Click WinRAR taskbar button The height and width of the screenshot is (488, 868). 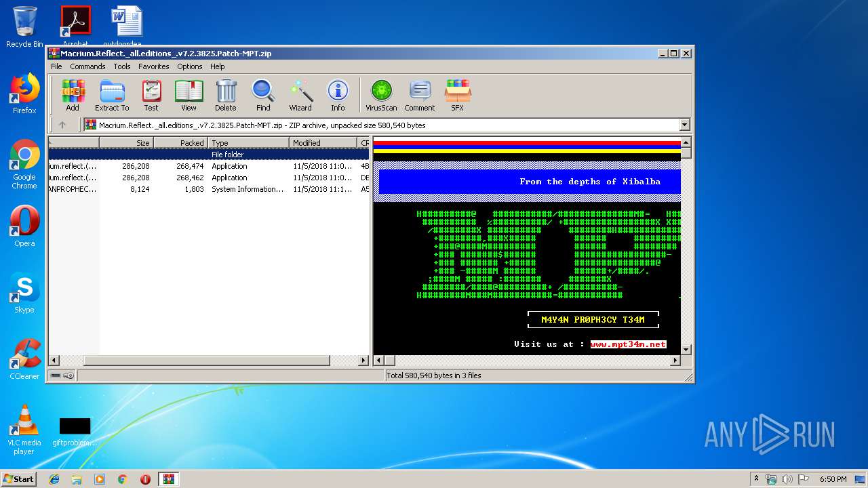pos(168,479)
